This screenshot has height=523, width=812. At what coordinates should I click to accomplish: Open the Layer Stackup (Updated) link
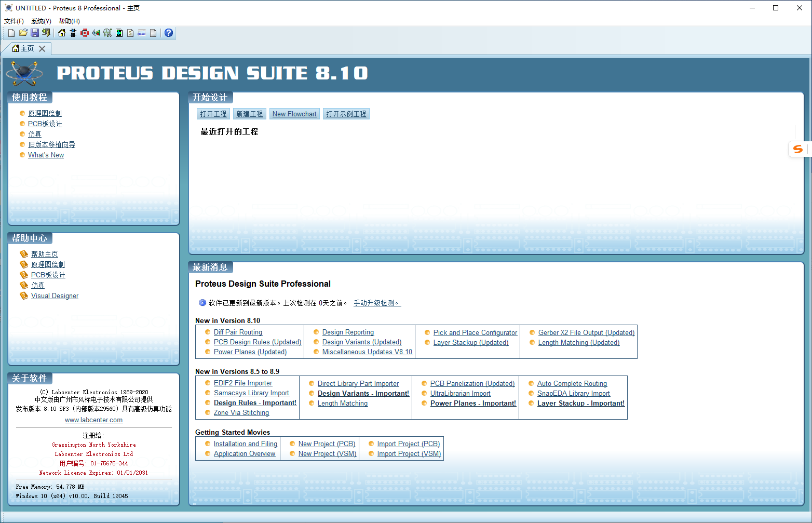coord(471,342)
